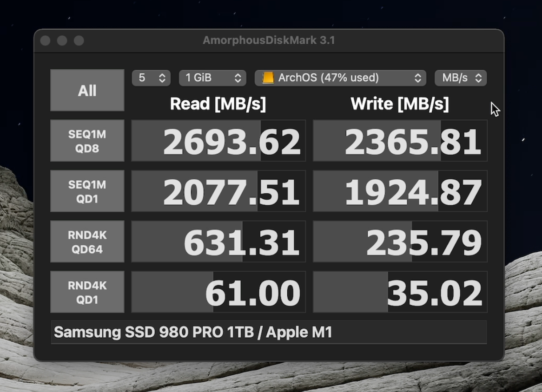Select the 631.31 read result
The height and width of the screenshot is (392, 542).
click(x=218, y=242)
